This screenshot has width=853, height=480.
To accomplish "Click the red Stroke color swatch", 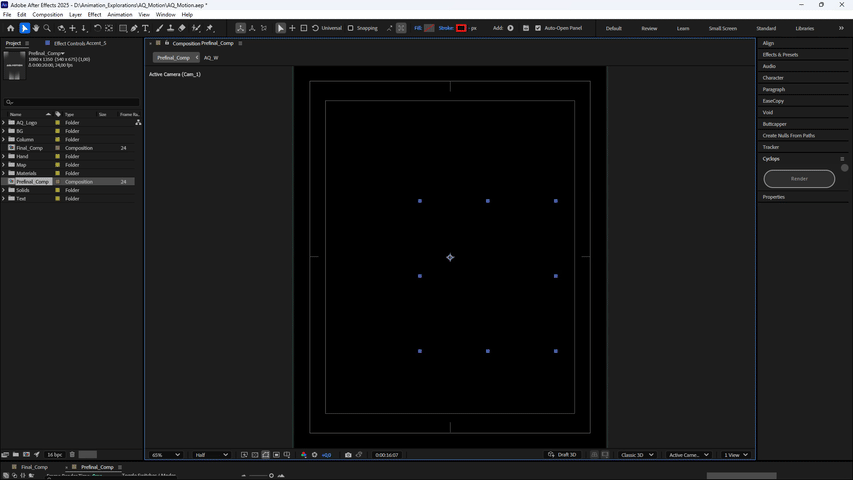I will click(x=461, y=28).
